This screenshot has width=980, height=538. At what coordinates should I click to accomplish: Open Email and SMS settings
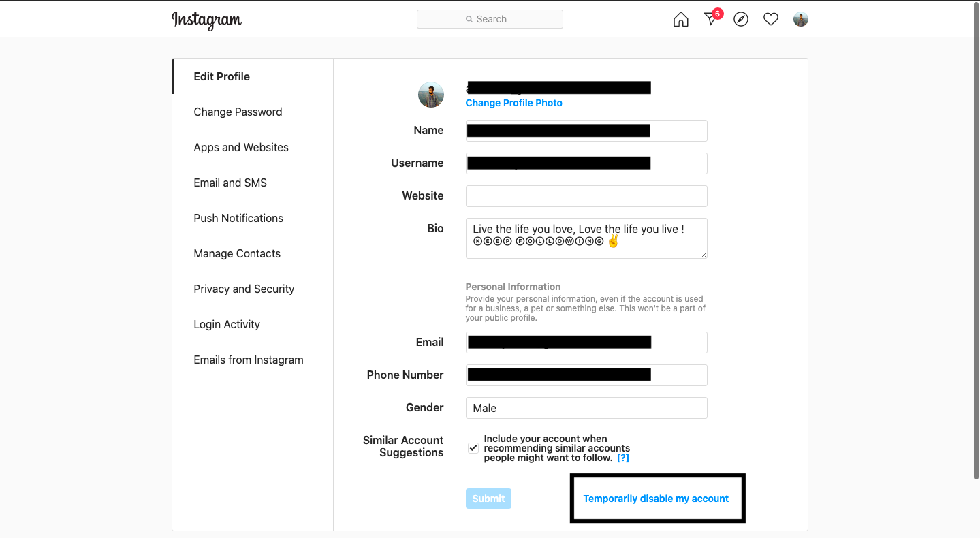click(x=230, y=183)
